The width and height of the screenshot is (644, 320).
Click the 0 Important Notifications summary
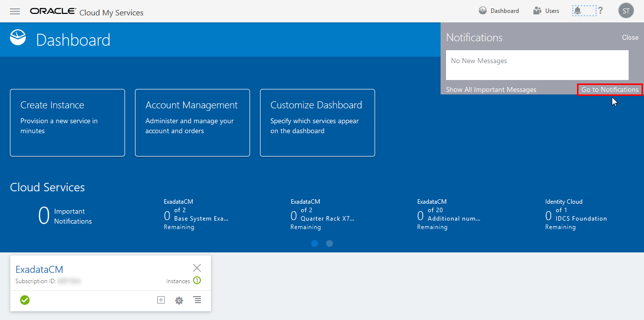(x=65, y=216)
